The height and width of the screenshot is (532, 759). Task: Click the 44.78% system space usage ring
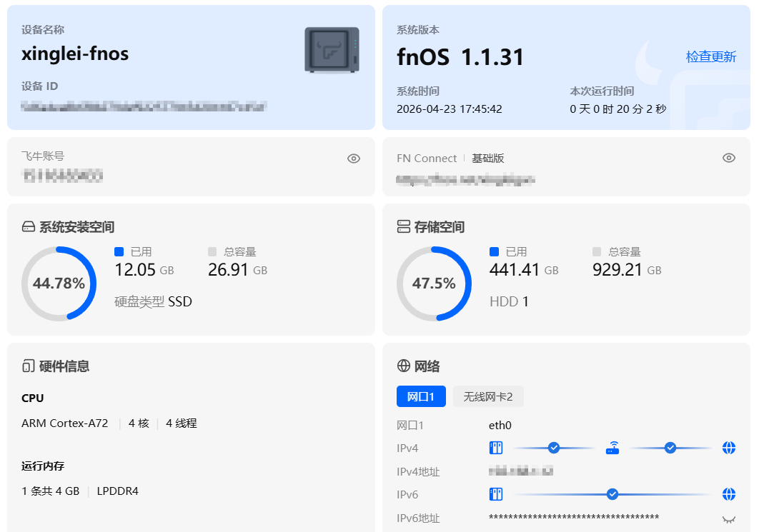pyautogui.click(x=59, y=283)
